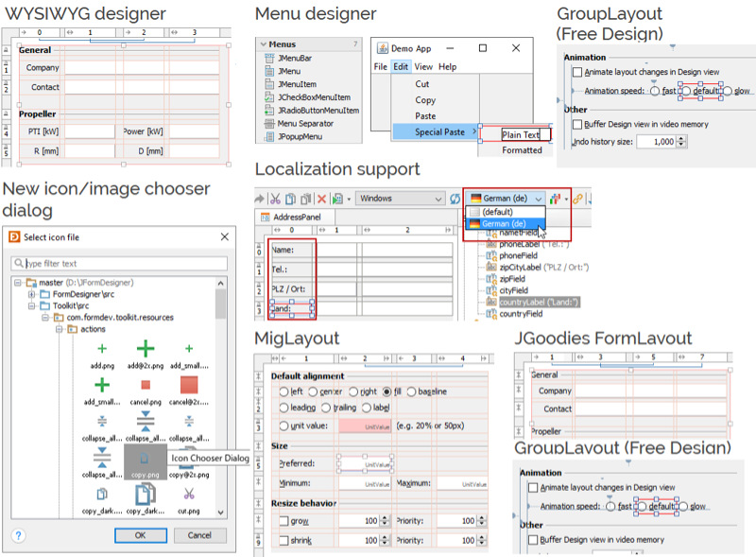
Task: Click the Copy toolbar icon beside scissors
Action: [290, 199]
